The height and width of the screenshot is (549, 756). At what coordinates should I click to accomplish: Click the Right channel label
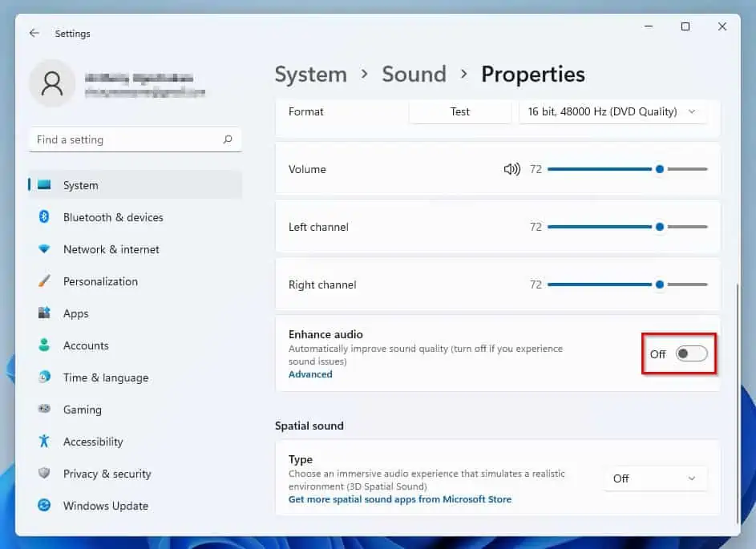[322, 285]
